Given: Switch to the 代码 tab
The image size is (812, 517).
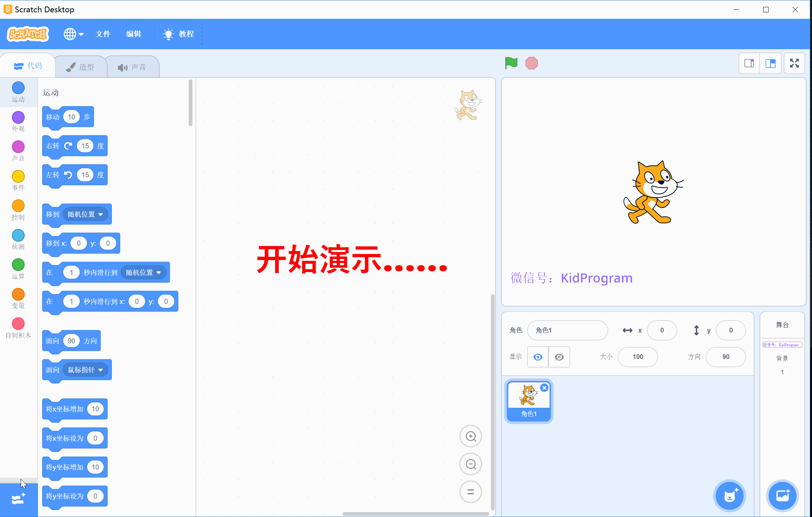Looking at the screenshot, I should click(x=28, y=66).
